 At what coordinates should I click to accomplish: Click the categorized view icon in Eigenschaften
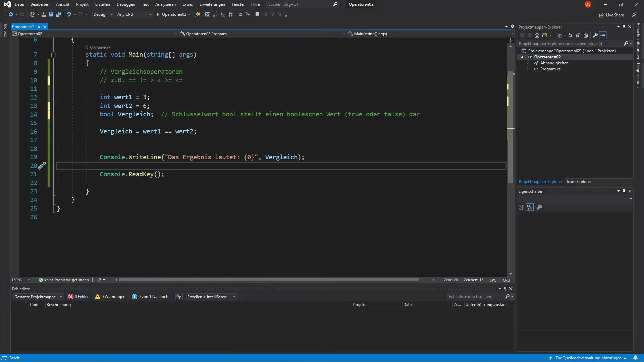coord(522,207)
